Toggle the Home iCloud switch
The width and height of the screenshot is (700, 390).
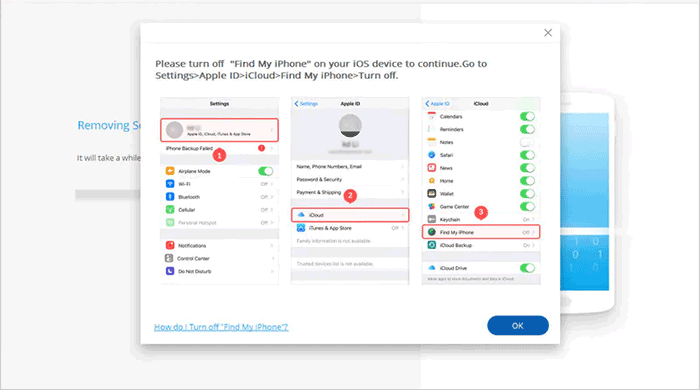[527, 181]
